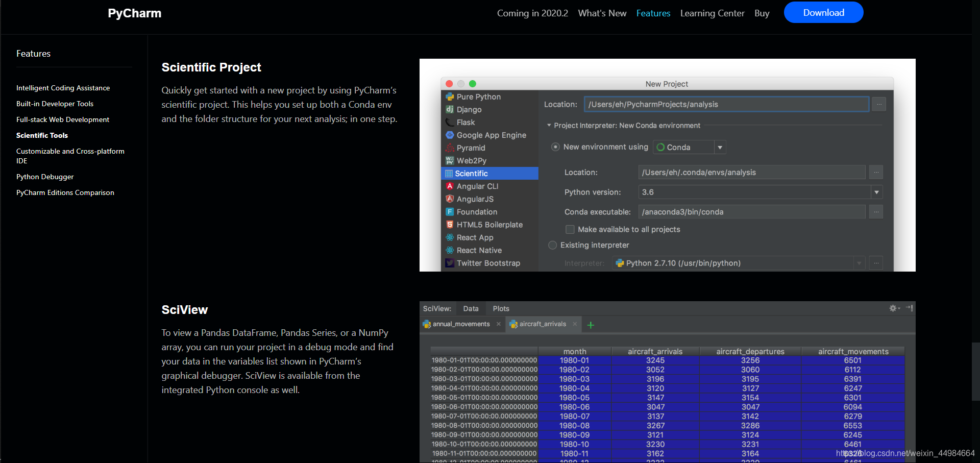980x463 pixels.
Task: Click the annual_movements tab Python icon
Action: (427, 324)
